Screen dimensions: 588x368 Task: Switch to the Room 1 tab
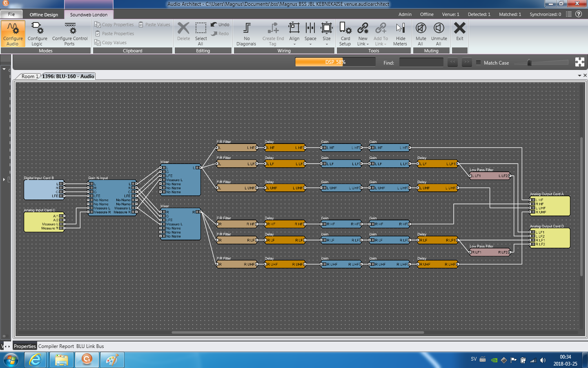pyautogui.click(x=30, y=76)
